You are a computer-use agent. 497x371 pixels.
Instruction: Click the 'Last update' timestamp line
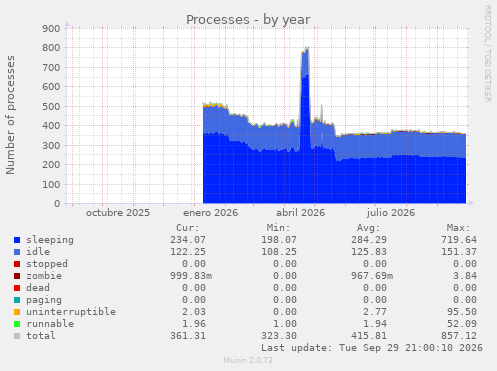pos(372,348)
